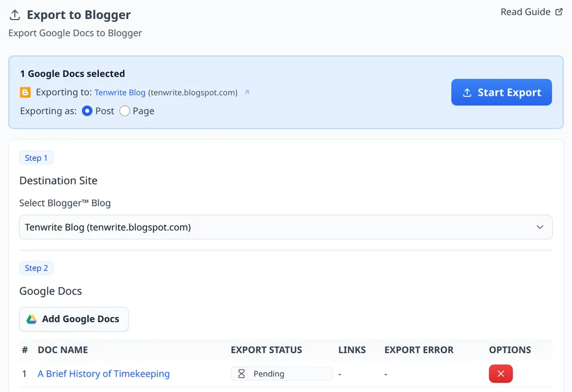The height and width of the screenshot is (392, 572).
Task: Click the DOC NAME column header
Action: (x=63, y=350)
